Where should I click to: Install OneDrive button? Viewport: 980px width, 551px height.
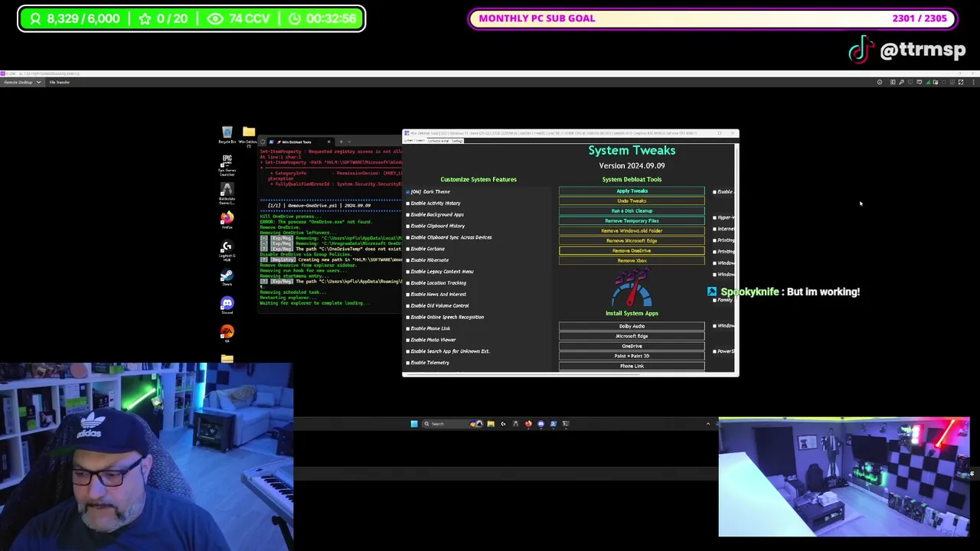coord(632,347)
